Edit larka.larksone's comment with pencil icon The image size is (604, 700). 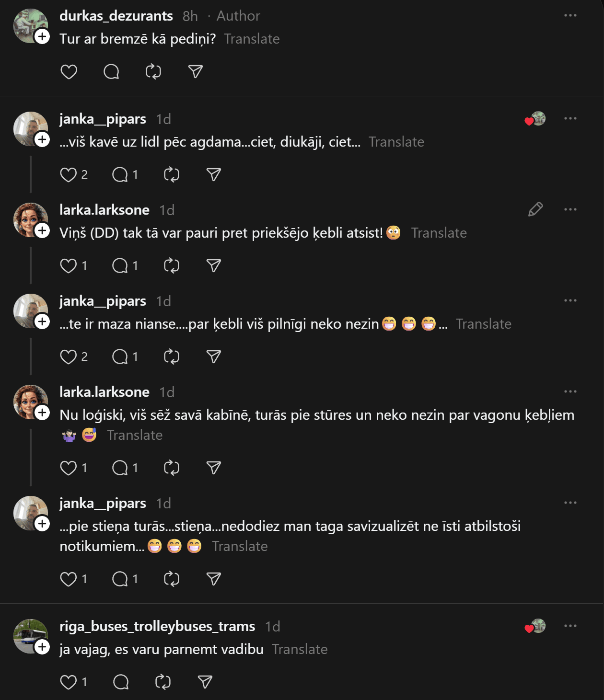point(535,209)
